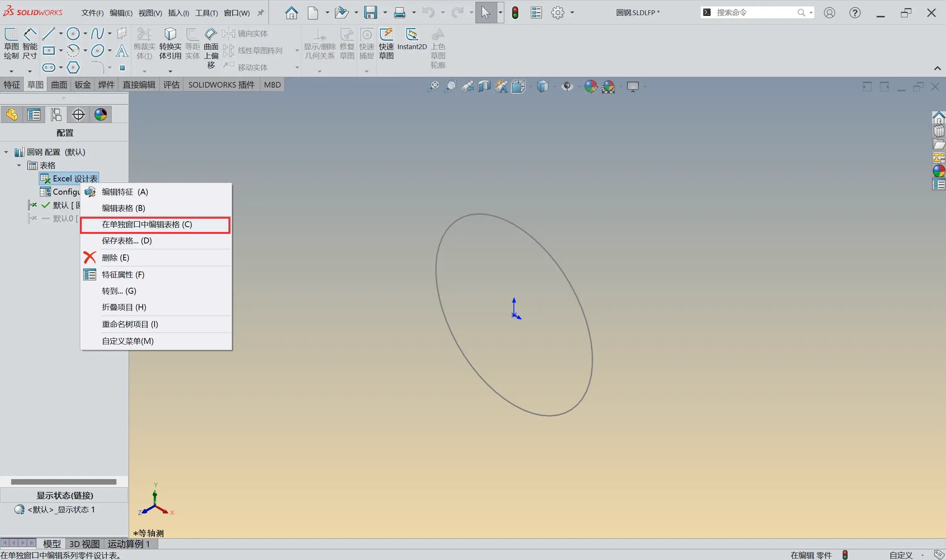Screen dimensions: 946x560
Task: Open the DisplayManager color ball tab
Action: (x=101, y=115)
